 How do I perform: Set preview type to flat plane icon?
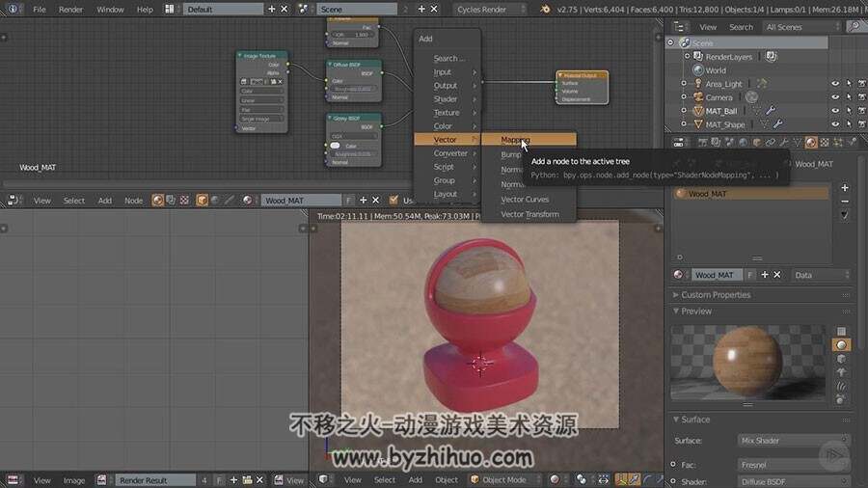841,332
